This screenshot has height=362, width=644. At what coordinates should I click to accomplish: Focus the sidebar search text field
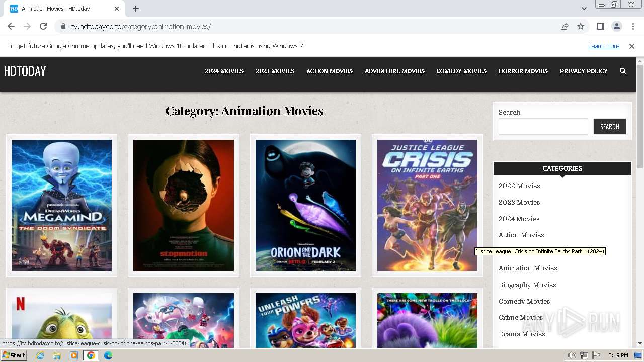pyautogui.click(x=543, y=126)
